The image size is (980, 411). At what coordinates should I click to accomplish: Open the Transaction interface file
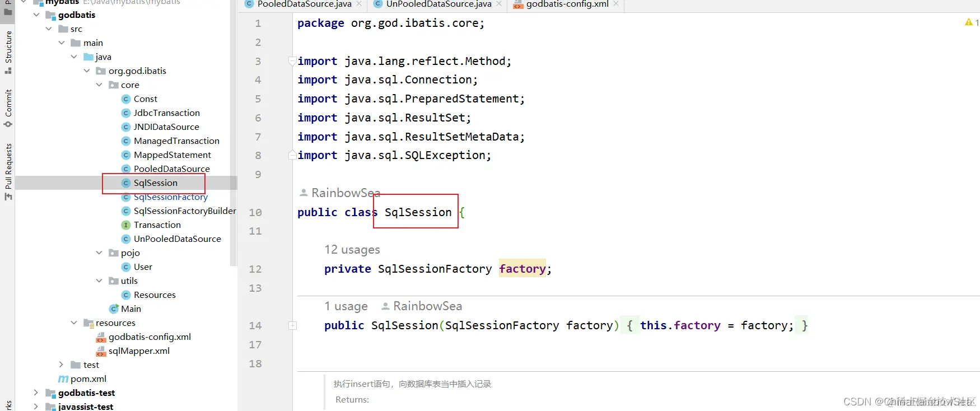(x=157, y=225)
